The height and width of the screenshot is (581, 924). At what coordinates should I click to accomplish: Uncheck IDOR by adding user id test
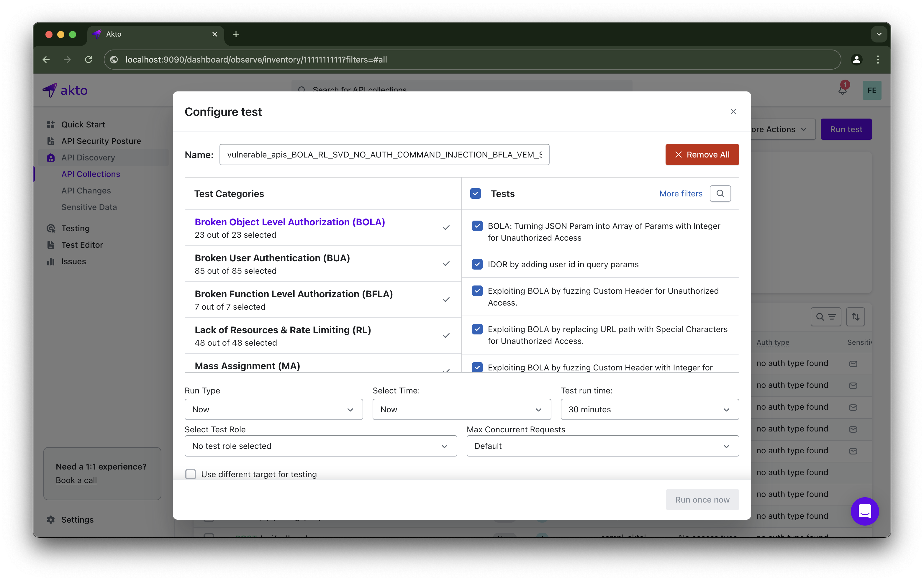point(477,264)
